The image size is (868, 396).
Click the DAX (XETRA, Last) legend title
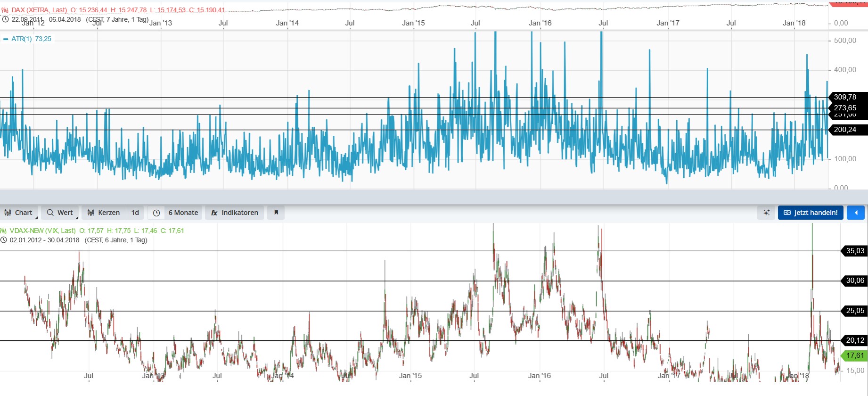coord(39,10)
